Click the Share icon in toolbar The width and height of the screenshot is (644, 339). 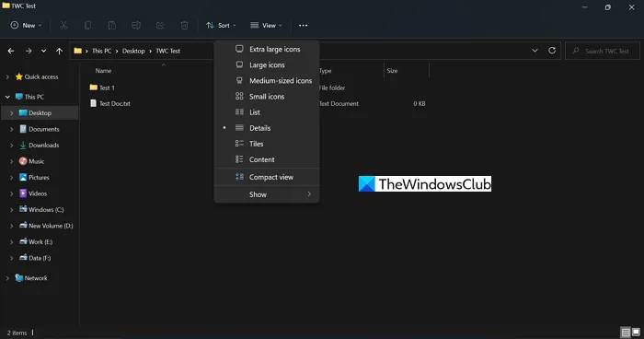click(x=160, y=26)
